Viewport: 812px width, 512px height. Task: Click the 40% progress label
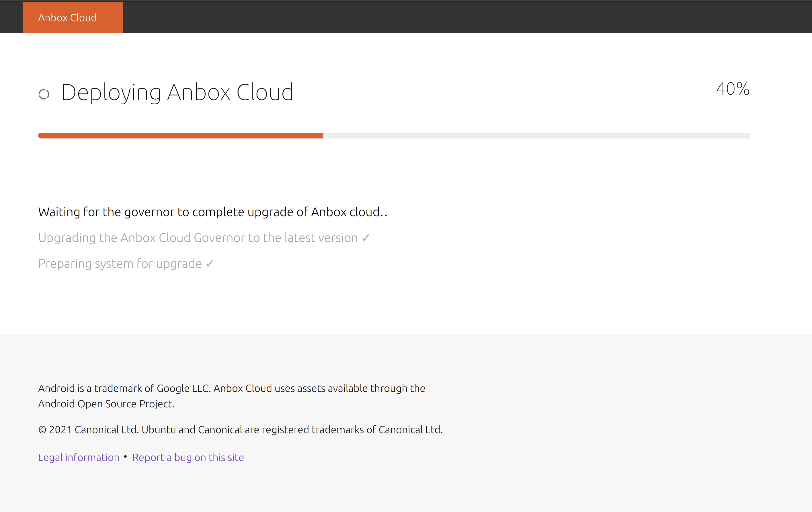(x=733, y=89)
